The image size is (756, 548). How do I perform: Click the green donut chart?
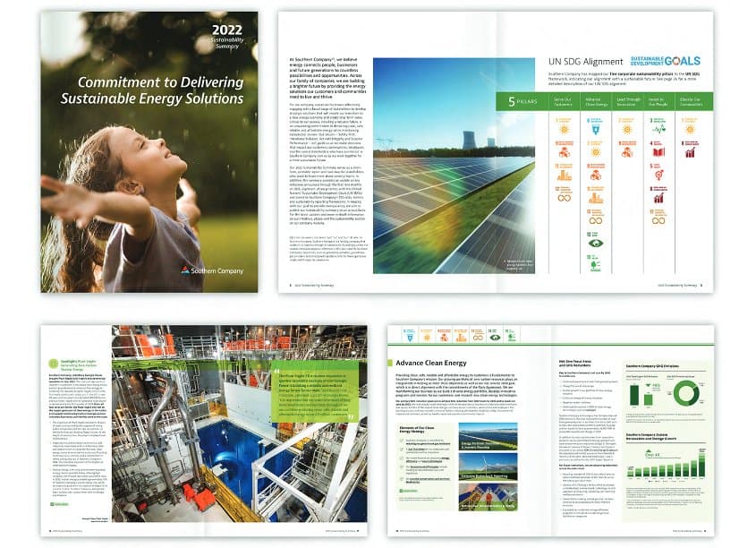(686, 393)
